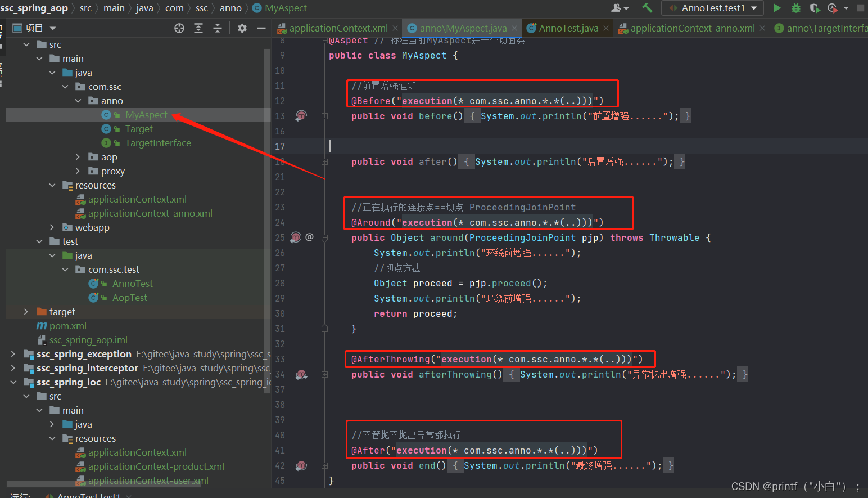
Task: Click Expand All in project panel
Action: (198, 28)
